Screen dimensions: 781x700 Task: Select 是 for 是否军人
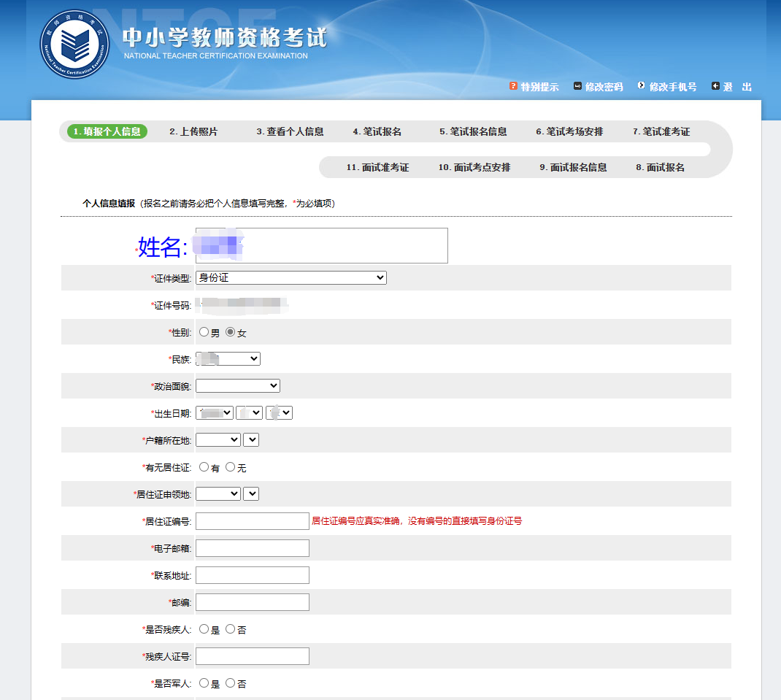click(204, 682)
